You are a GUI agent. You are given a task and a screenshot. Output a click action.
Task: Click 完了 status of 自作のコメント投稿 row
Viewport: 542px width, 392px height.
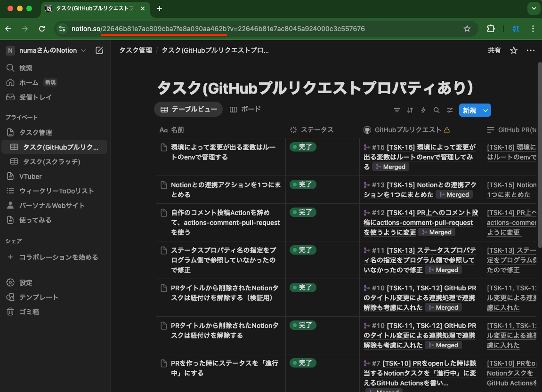click(x=303, y=212)
